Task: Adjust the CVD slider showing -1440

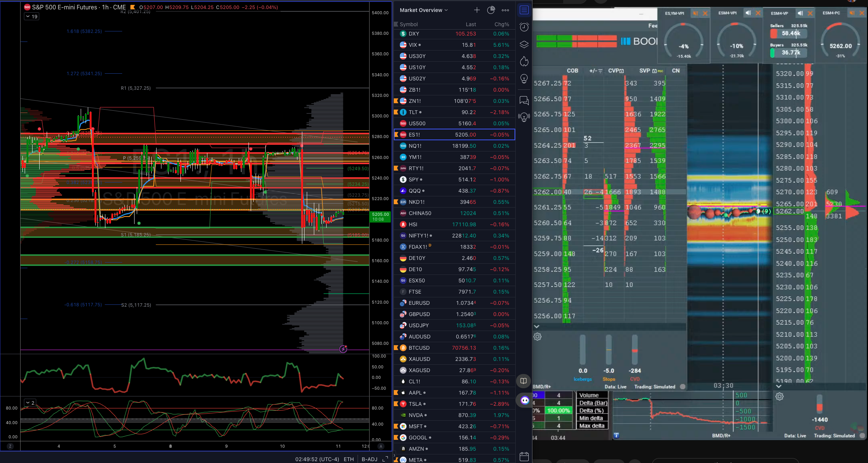Action: pos(819,404)
